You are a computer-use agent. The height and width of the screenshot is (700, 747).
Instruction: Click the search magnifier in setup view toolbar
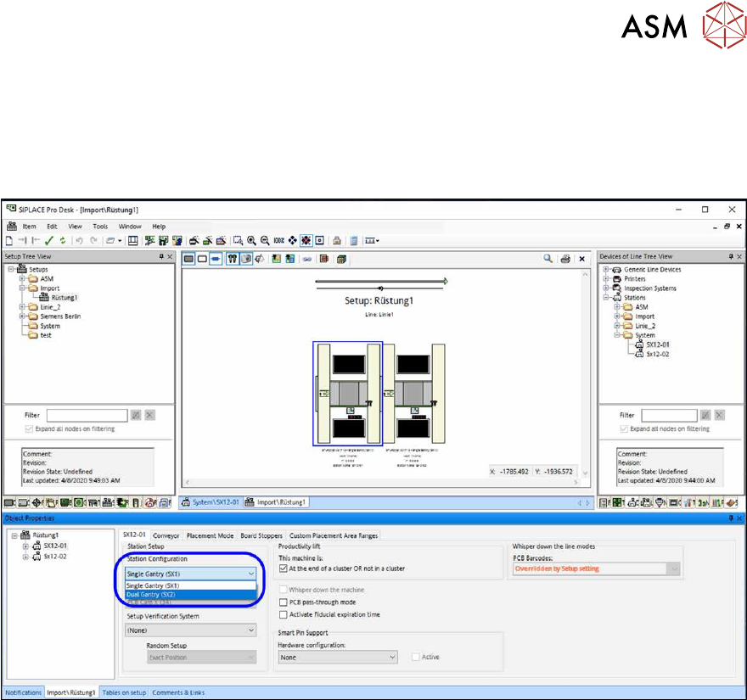pos(548,259)
